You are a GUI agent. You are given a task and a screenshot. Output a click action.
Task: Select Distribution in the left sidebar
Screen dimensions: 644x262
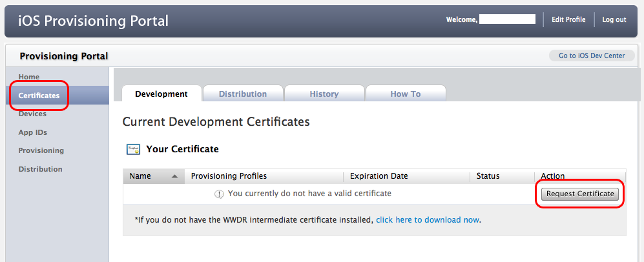click(40, 169)
